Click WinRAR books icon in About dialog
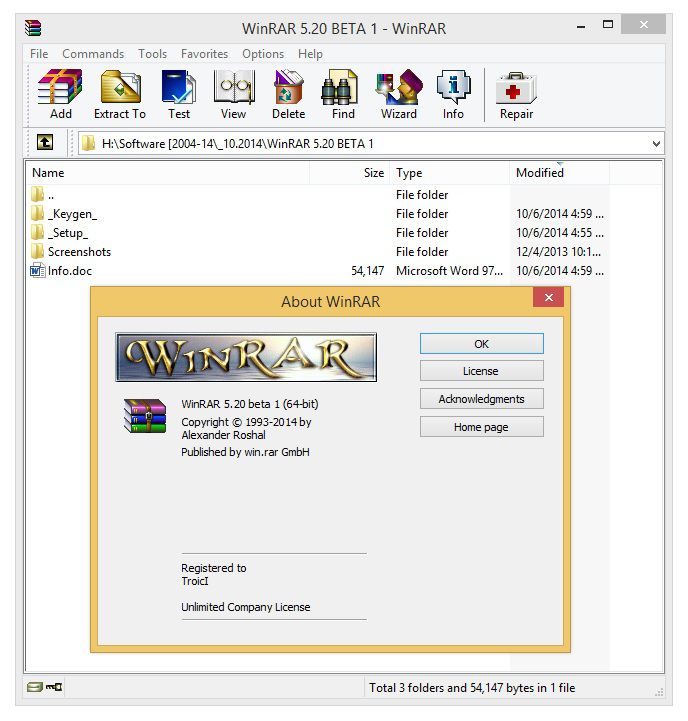 [x=145, y=416]
